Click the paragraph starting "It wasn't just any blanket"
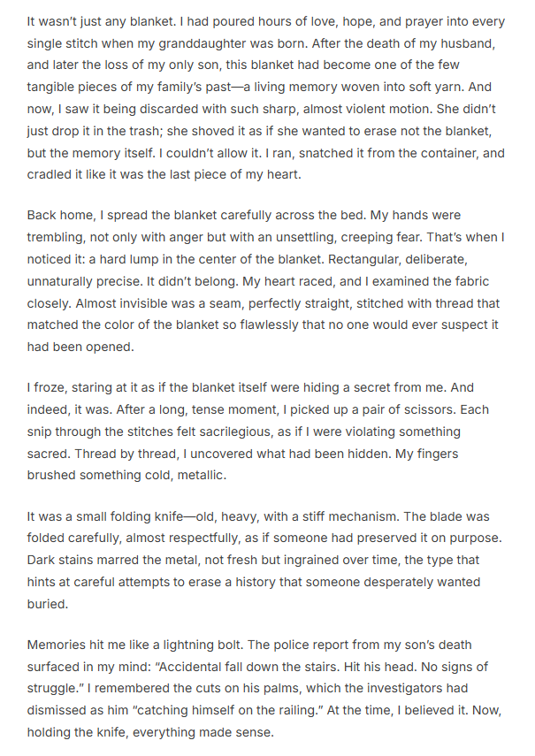Viewport: 535px width, 756px height. [x=265, y=97]
